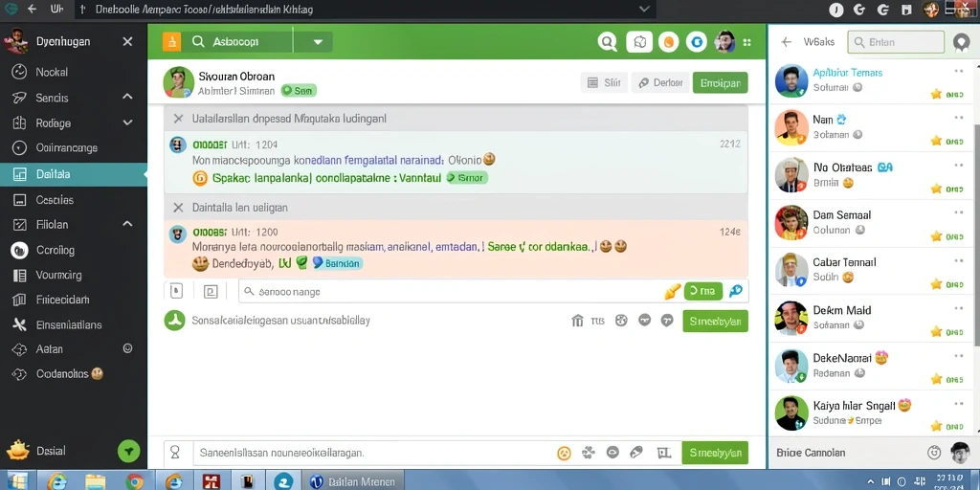This screenshot has height=490, width=980.
Task: Click the green Emciipan button
Action: (720, 82)
